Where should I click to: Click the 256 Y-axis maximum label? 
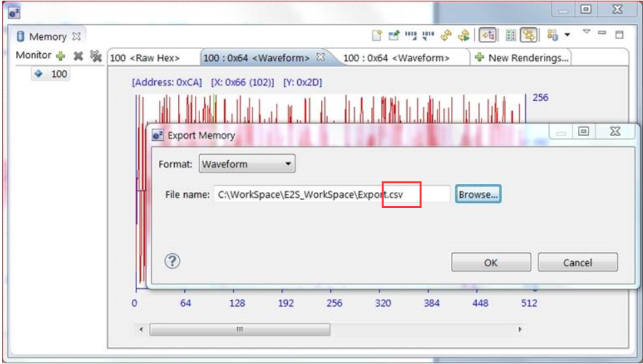point(540,98)
